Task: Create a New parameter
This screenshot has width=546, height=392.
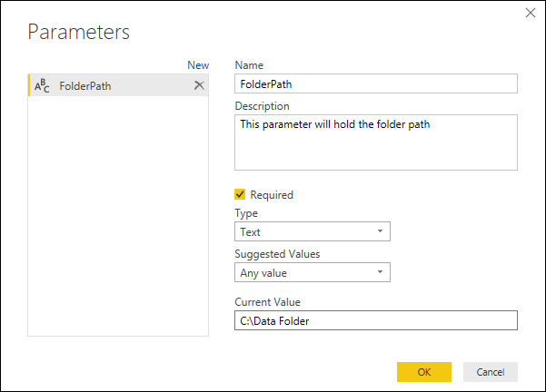Action: coord(197,65)
